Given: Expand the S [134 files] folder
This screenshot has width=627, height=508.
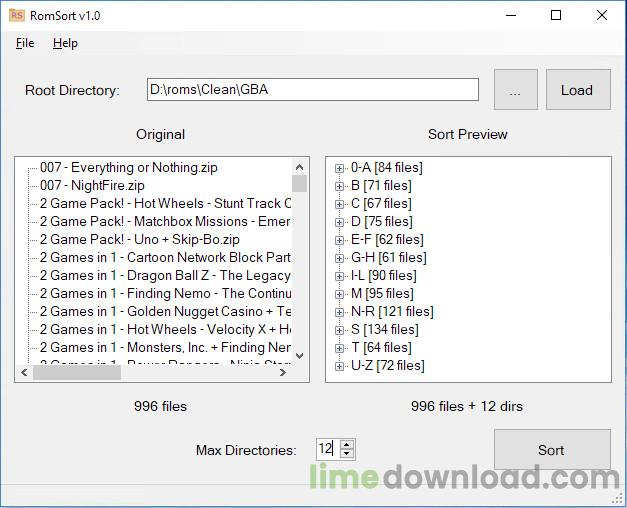Looking at the screenshot, I should (339, 330).
